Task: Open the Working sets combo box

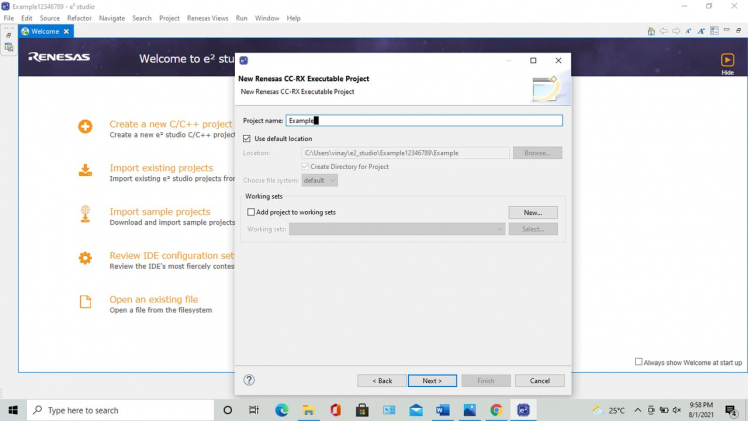Action: 397,229
